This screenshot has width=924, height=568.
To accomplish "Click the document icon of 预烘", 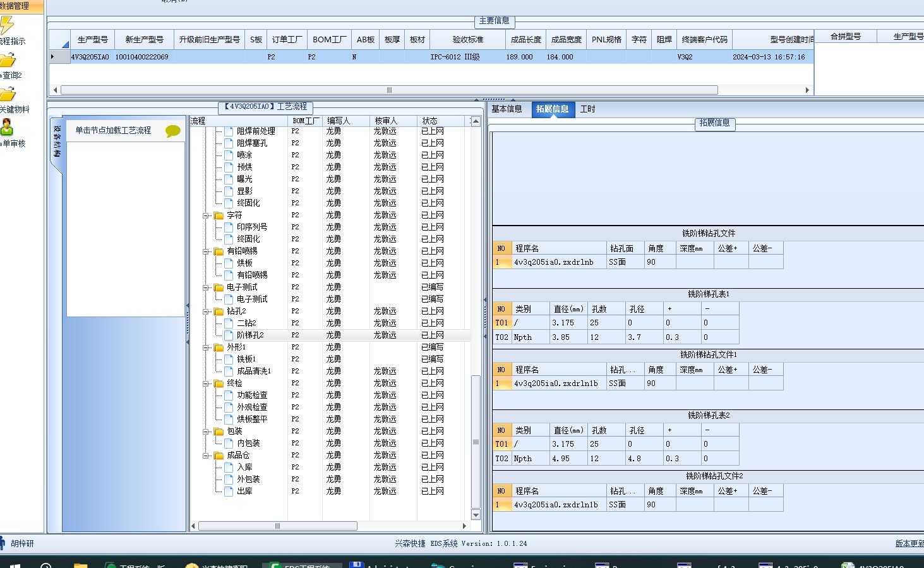I will pos(229,167).
